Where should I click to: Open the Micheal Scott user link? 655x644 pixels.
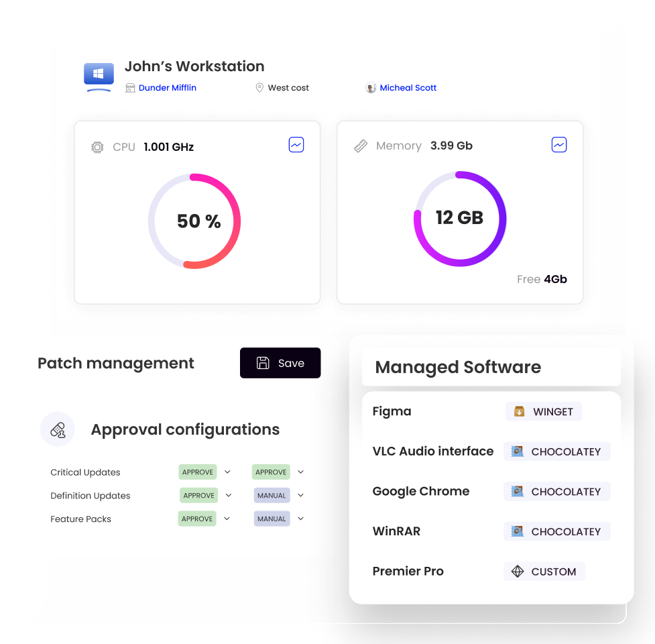(408, 88)
